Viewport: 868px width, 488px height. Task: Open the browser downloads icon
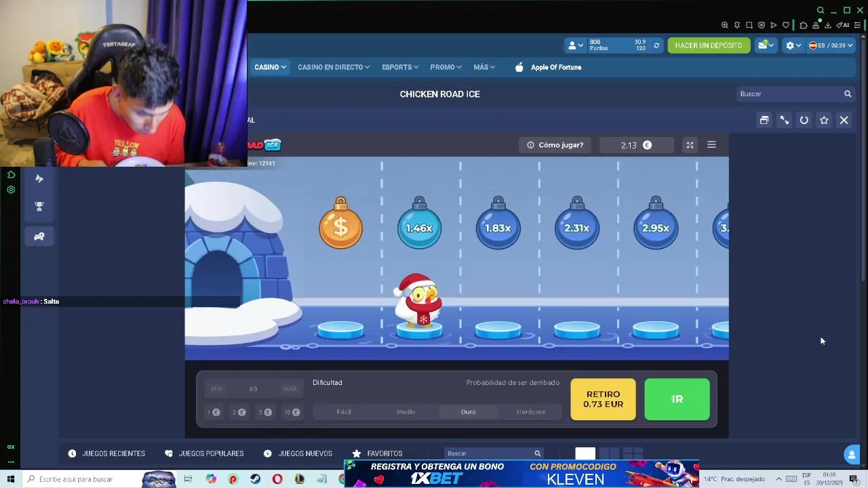coord(828,25)
